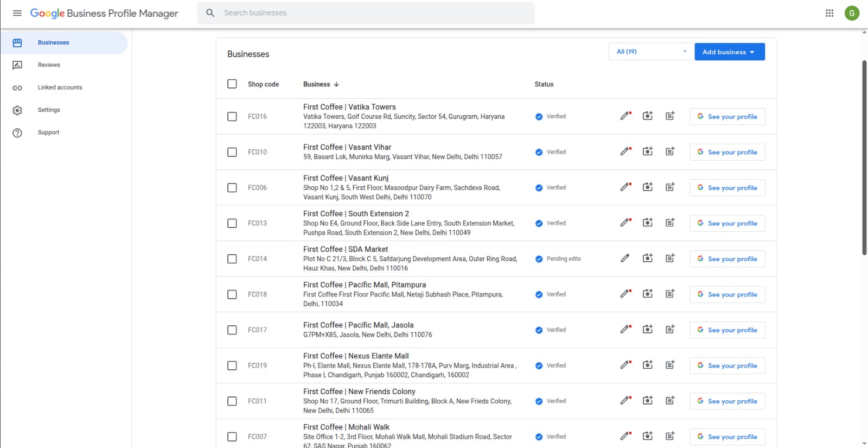
Task: Sort by the Business column arrow
Action: pyautogui.click(x=336, y=84)
